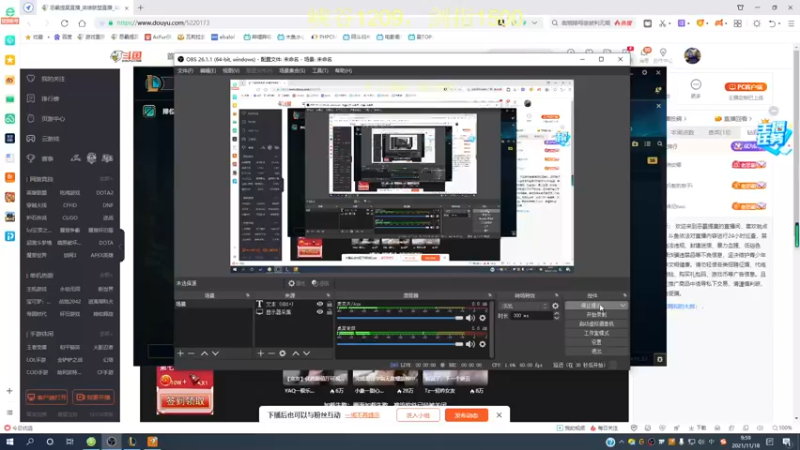Pop out the Audio Mixer dock with its header icon
Viewport: 800px width, 450px height.
coord(489,295)
